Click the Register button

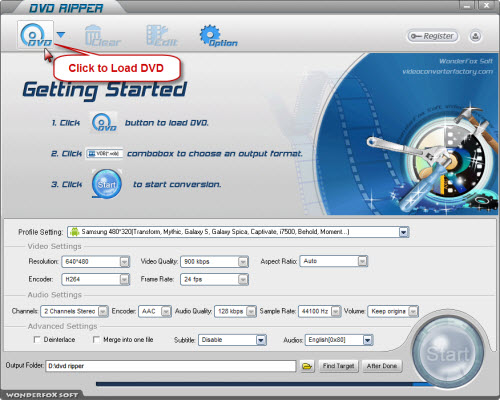coord(432,36)
